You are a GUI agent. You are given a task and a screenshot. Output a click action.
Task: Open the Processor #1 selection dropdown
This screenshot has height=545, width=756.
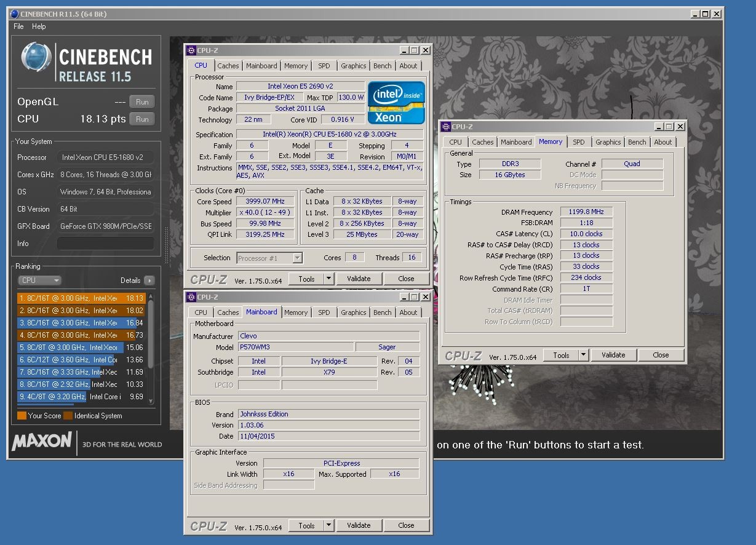coord(269,258)
